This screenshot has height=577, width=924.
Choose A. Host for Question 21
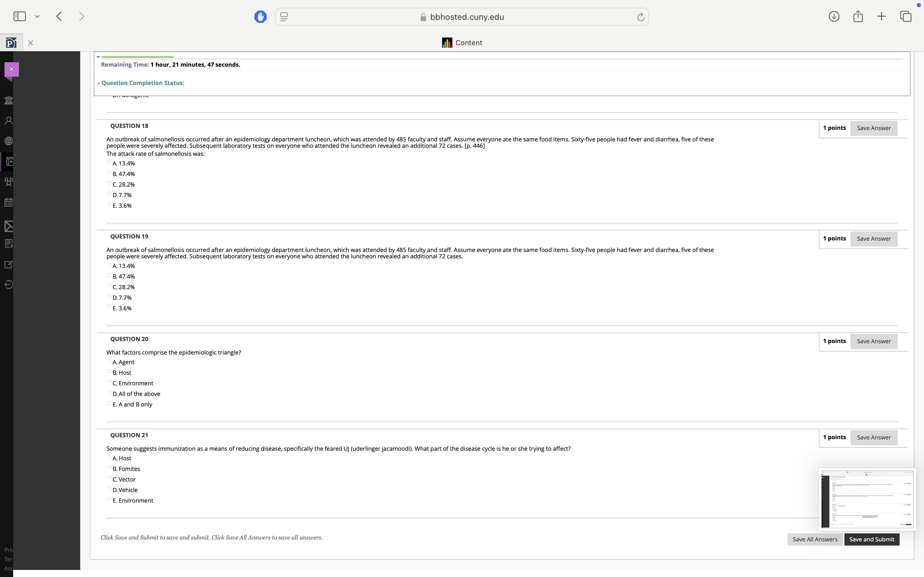(x=110, y=457)
